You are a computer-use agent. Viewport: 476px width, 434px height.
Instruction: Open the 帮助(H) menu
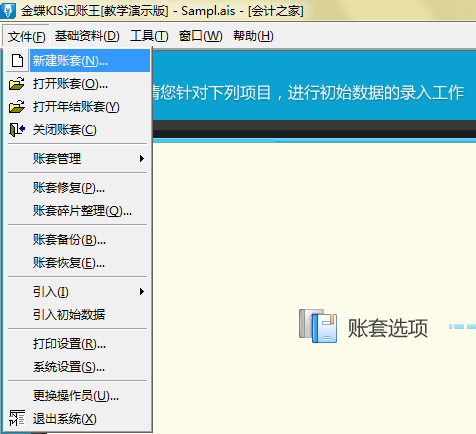[253, 36]
